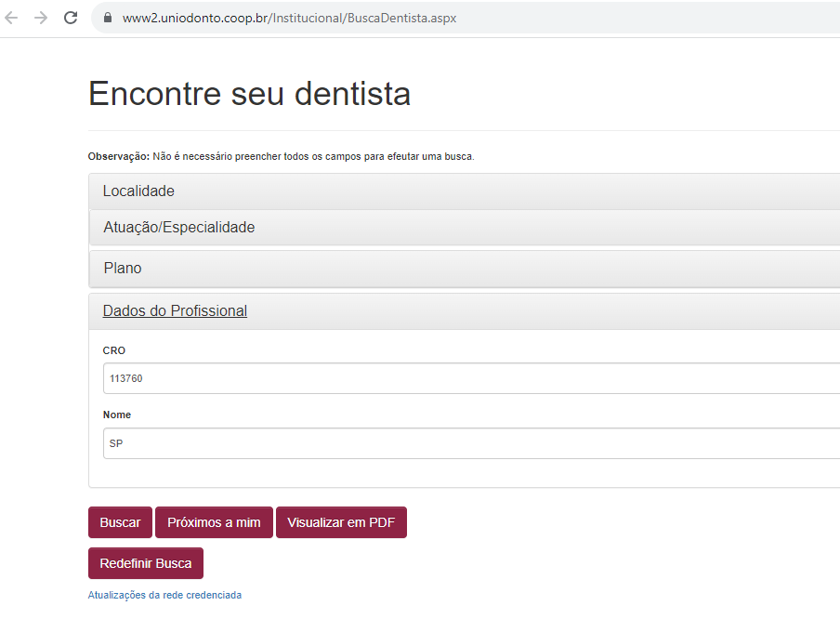Click the browser back arrow
This screenshot has height=632, width=840.
tap(12, 18)
